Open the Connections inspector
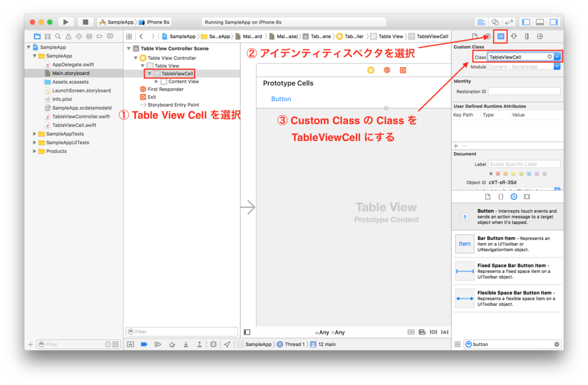 (x=540, y=36)
